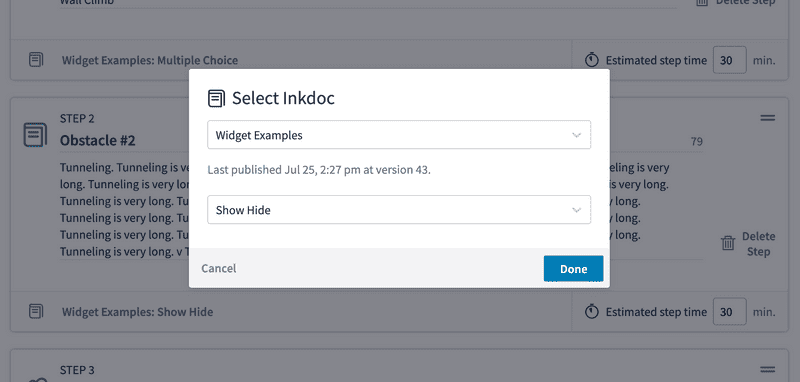Open the Widget Examples: Show Hide link
Screen dimensions: 800x382
(137, 312)
